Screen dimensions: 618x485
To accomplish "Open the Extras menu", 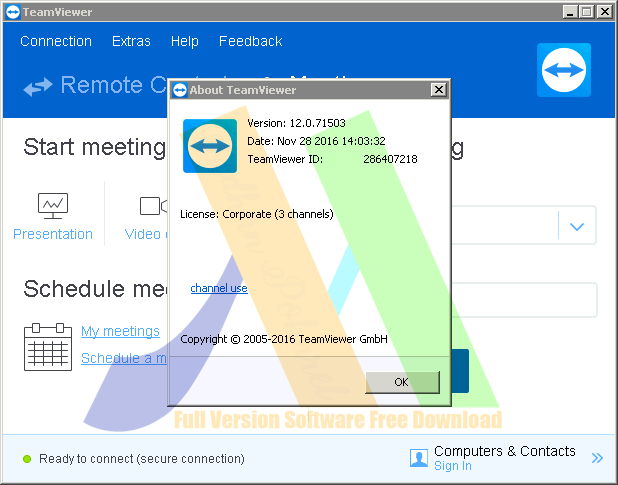I will tap(131, 41).
